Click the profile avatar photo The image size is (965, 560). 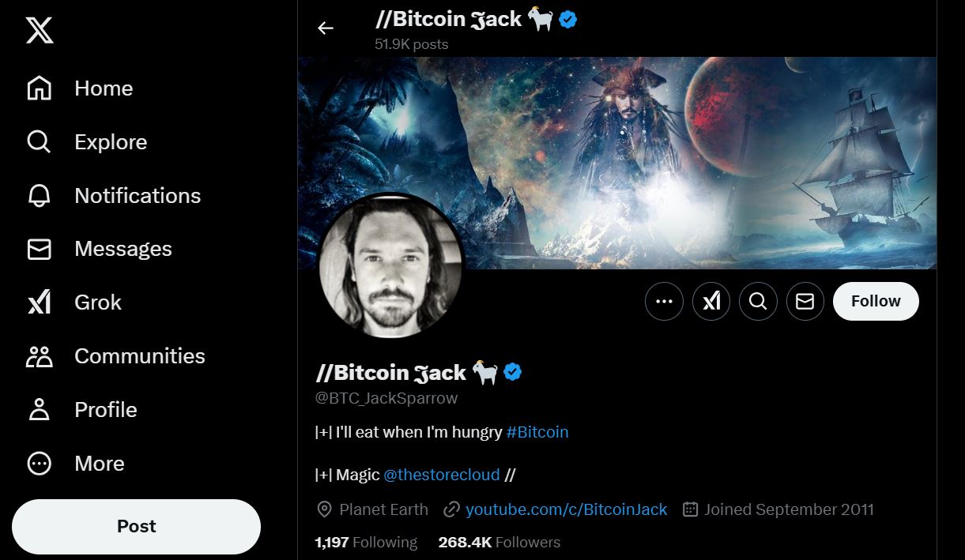click(390, 266)
